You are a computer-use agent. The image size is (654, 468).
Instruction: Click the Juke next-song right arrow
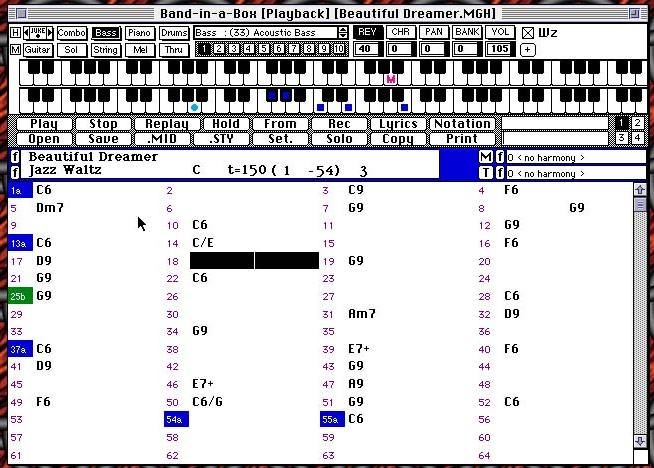50,33
